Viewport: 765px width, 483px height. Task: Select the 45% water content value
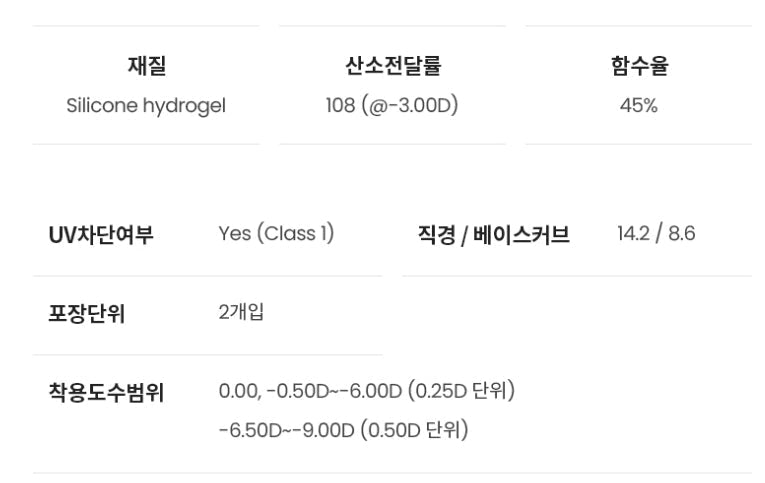click(x=639, y=106)
